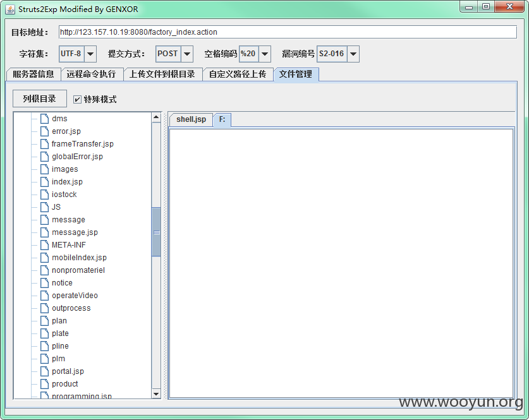Viewport: 529px width, 420px height.
Task: Open the 提交方式 POST dropdown
Action: (187, 54)
